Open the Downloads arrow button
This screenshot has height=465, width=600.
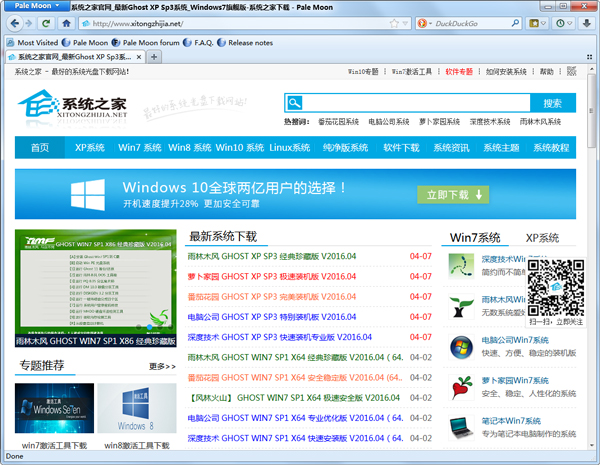pyautogui.click(x=586, y=23)
